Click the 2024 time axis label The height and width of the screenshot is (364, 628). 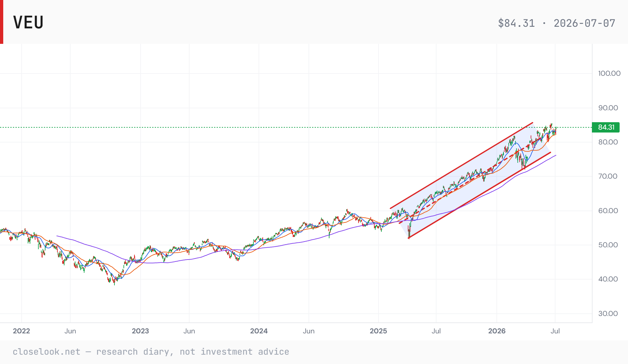[259, 331]
